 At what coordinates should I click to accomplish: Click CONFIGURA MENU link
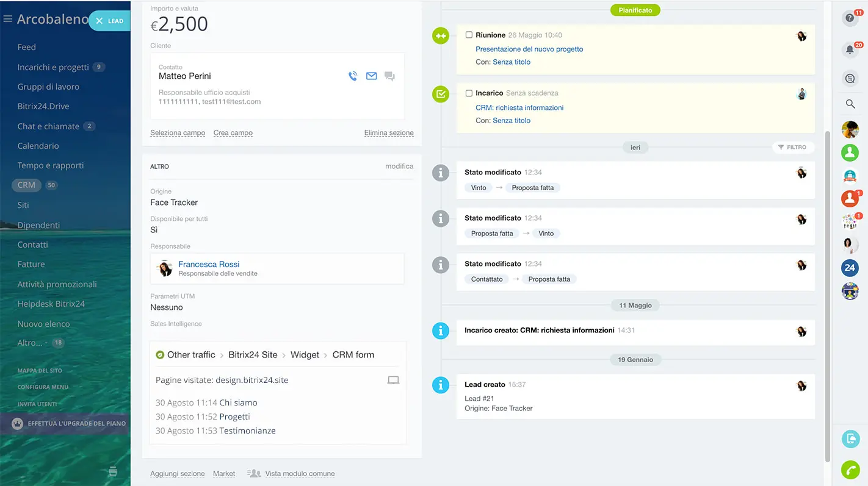(x=43, y=387)
